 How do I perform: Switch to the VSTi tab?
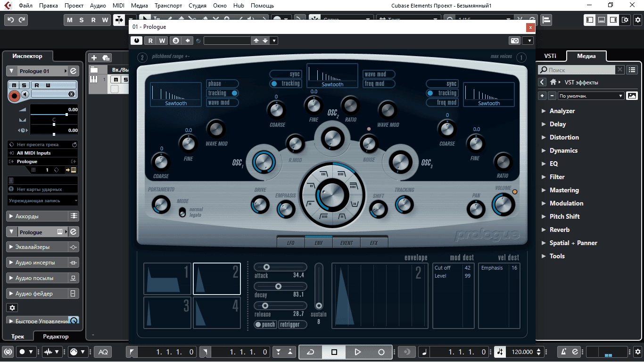[550, 56]
